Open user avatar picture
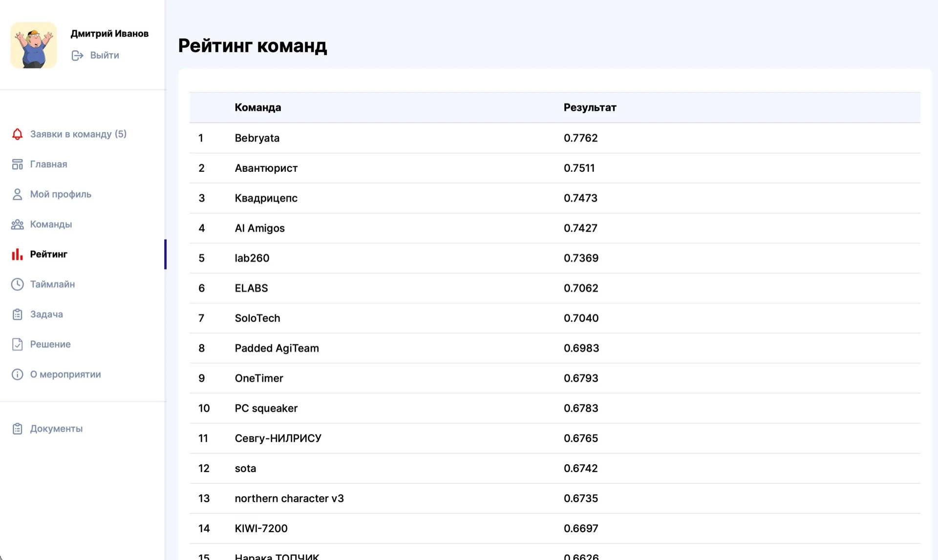Image resolution: width=938 pixels, height=560 pixels. pos(34,45)
